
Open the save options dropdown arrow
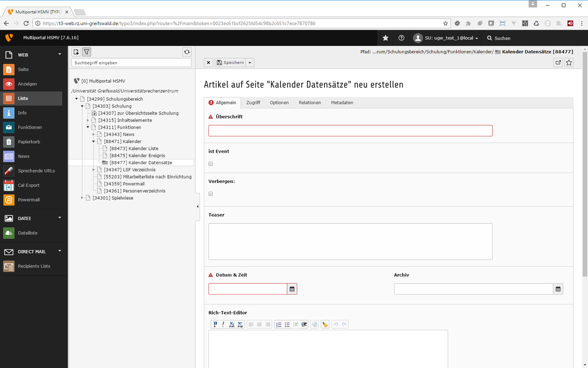pos(250,63)
